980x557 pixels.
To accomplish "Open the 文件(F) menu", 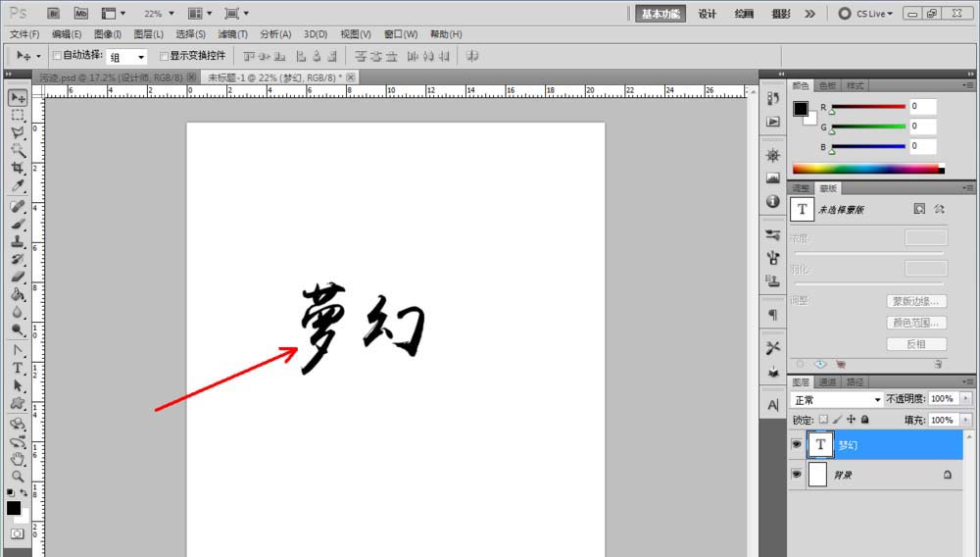I will pyautogui.click(x=24, y=34).
